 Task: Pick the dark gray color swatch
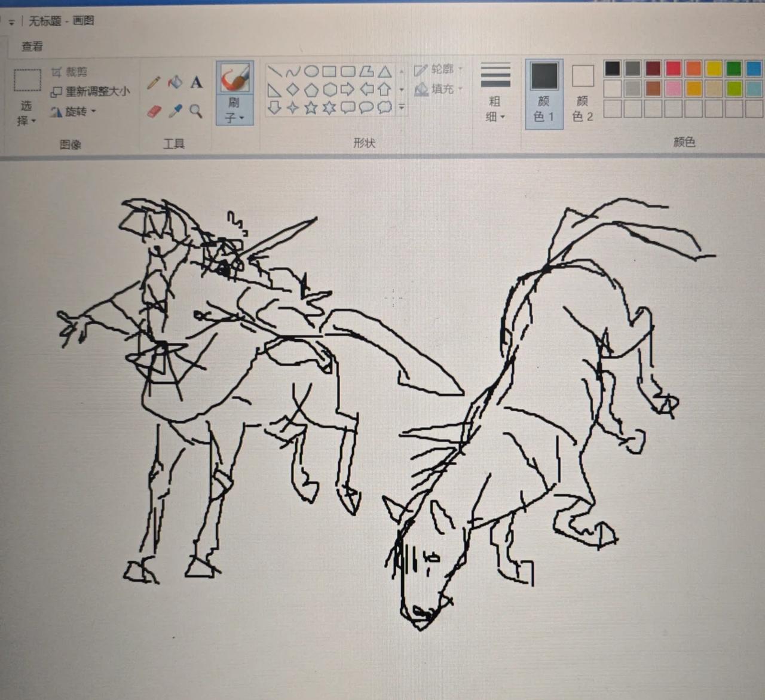[632, 69]
